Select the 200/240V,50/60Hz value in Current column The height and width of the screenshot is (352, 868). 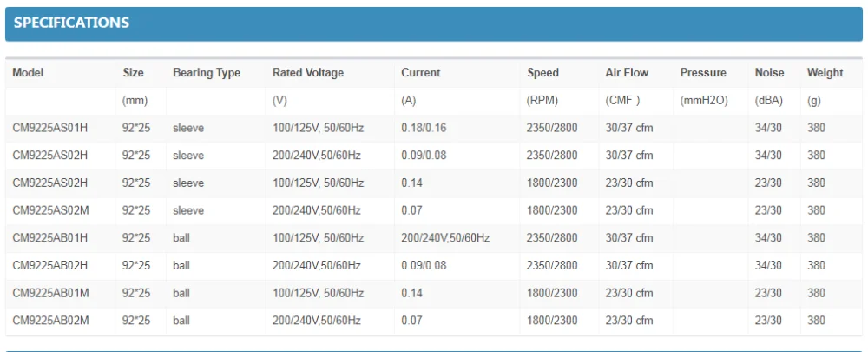[x=445, y=238]
